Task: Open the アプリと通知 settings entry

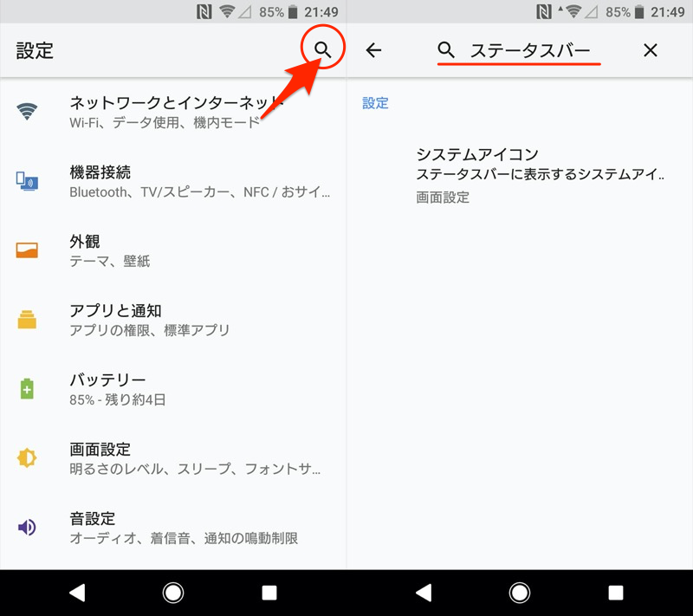Action: [x=173, y=320]
